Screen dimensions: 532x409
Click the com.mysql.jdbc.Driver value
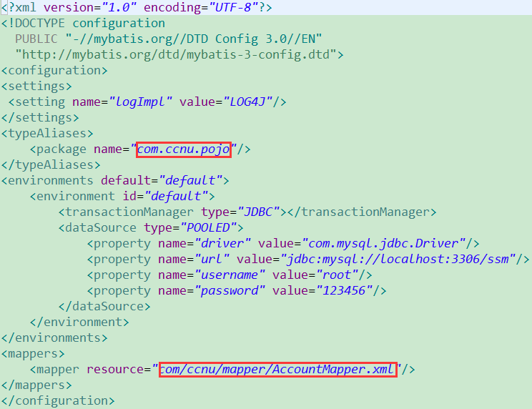383,244
